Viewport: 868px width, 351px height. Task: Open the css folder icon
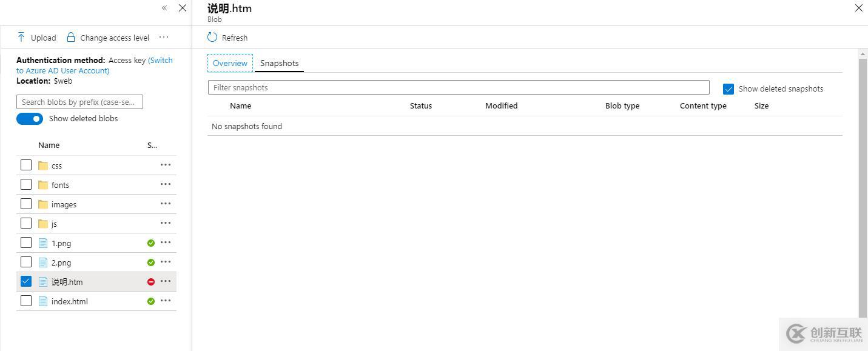43,165
